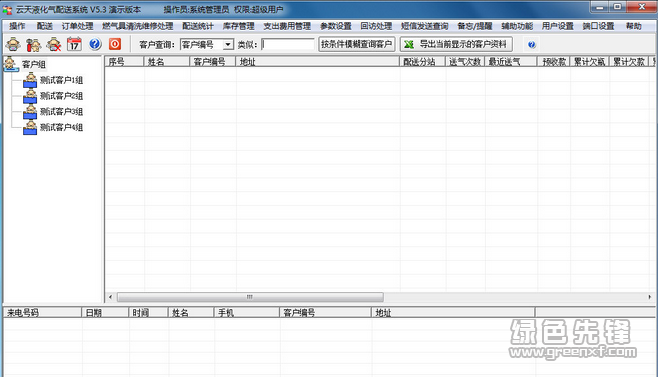Click the blue question mark help icon
The width and height of the screenshot is (658, 377).
95,44
